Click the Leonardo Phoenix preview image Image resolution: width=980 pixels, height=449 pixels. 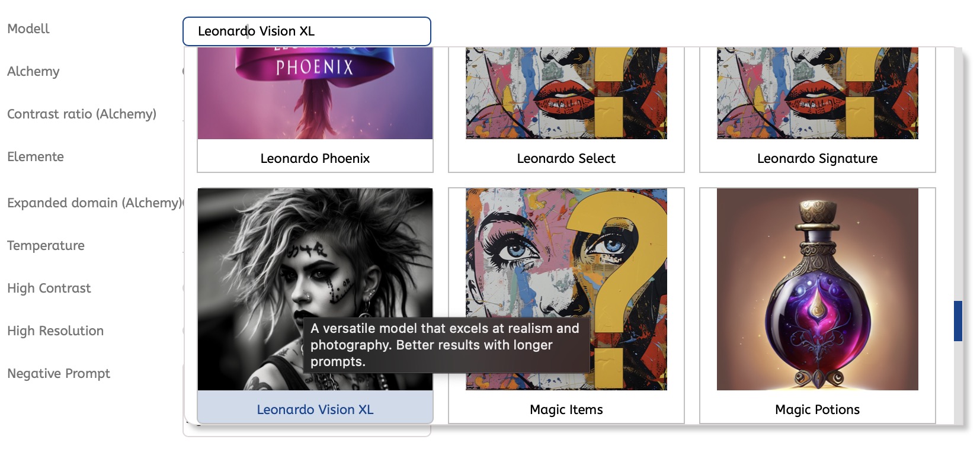[315, 93]
